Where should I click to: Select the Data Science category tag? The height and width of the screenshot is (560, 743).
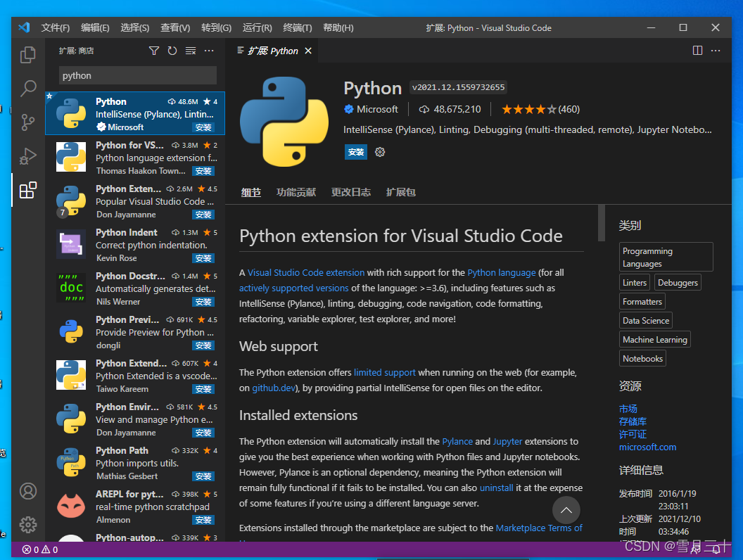[x=645, y=320]
